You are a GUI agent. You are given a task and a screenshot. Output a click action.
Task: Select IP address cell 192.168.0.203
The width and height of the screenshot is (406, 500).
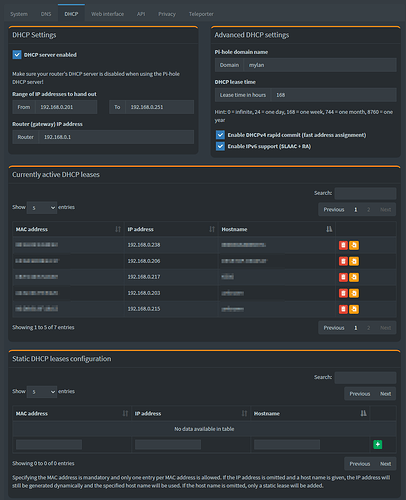pyautogui.click(x=171, y=293)
